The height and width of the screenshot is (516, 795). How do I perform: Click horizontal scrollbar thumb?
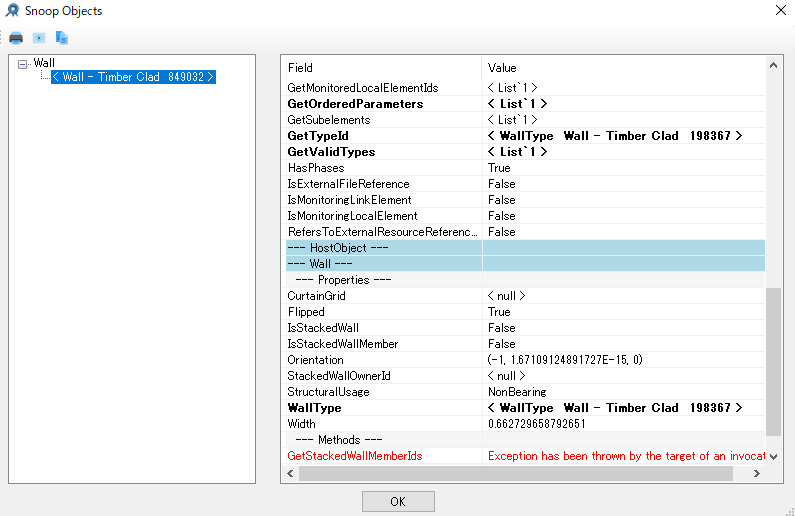516,473
